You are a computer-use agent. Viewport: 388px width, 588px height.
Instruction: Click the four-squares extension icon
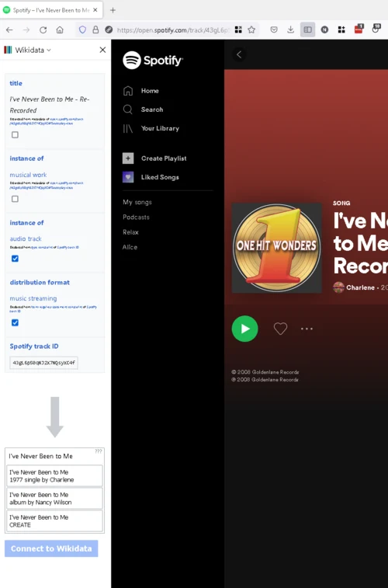341,30
